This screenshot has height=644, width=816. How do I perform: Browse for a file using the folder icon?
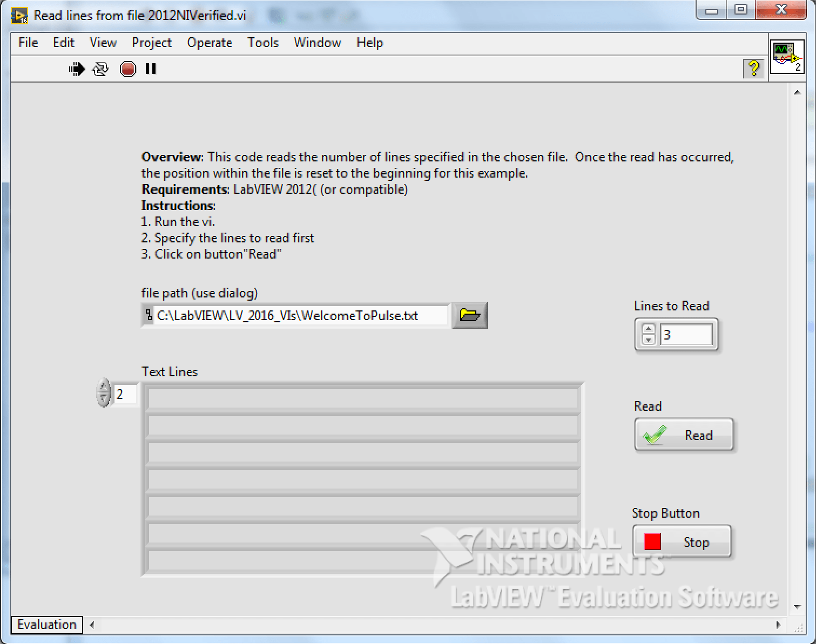[x=469, y=315]
